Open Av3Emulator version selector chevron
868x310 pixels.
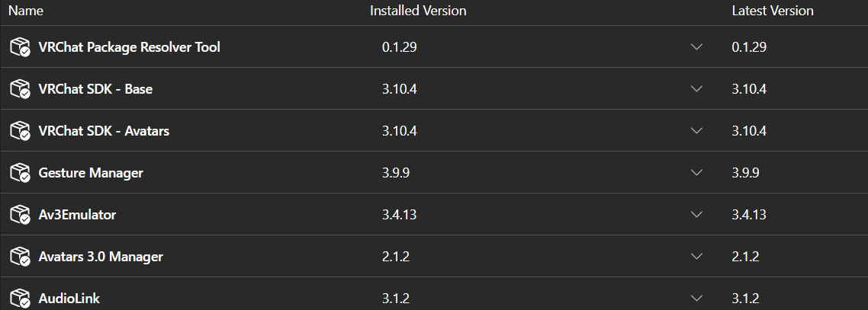(697, 214)
